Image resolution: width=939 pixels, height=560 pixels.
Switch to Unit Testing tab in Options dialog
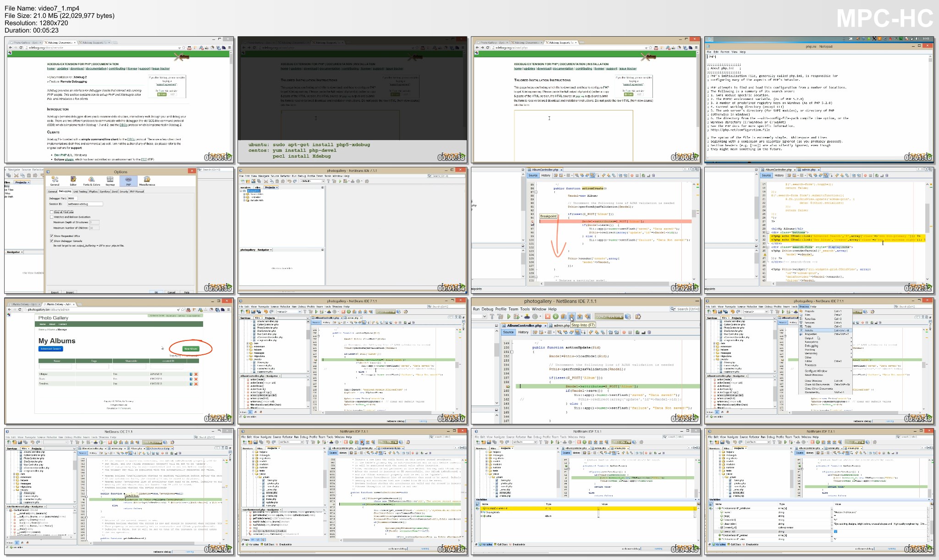coord(80,192)
